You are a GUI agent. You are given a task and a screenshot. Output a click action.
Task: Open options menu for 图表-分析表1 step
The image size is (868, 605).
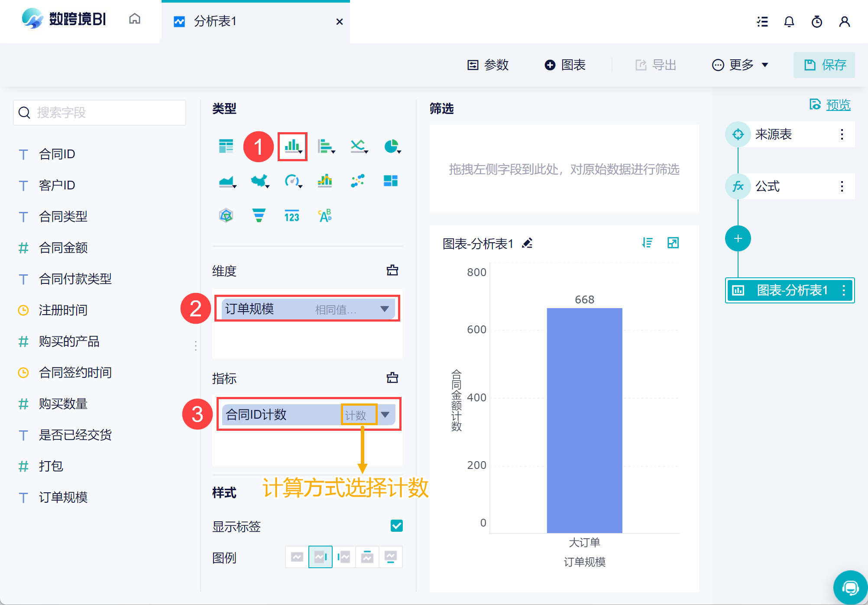(844, 290)
